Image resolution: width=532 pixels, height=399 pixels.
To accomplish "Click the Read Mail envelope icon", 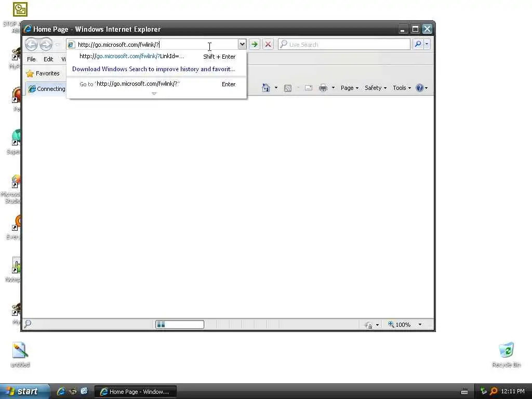I will [309, 88].
